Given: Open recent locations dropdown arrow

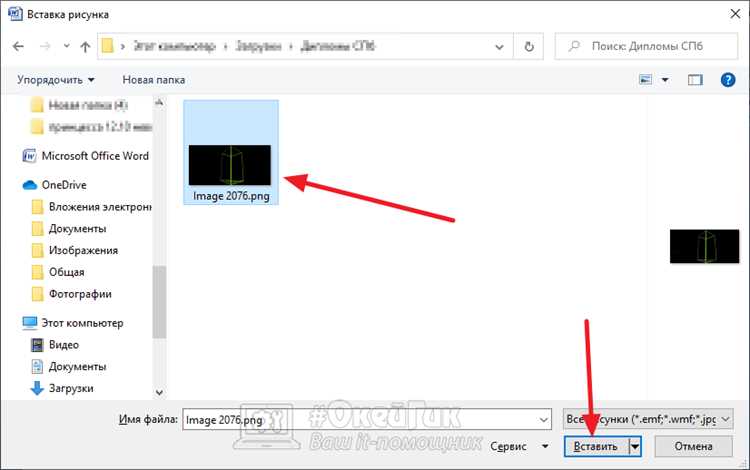Looking at the screenshot, I should click(66, 46).
